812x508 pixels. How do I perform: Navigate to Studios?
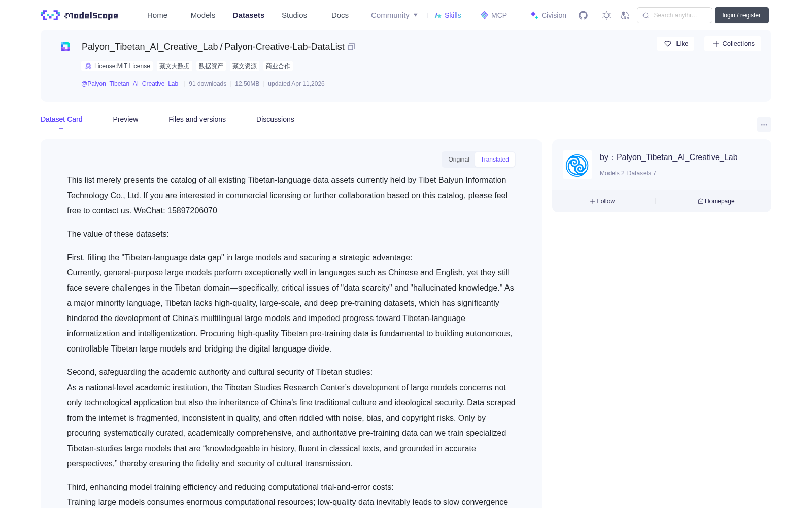point(294,15)
